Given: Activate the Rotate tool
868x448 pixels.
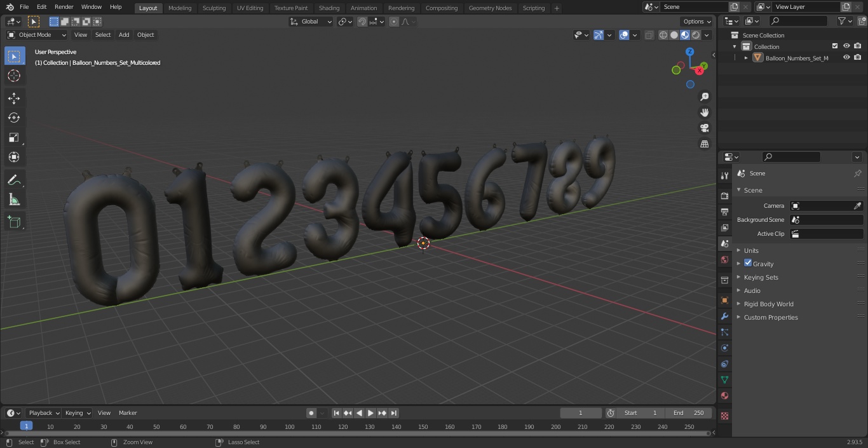Looking at the screenshot, I should [14, 118].
